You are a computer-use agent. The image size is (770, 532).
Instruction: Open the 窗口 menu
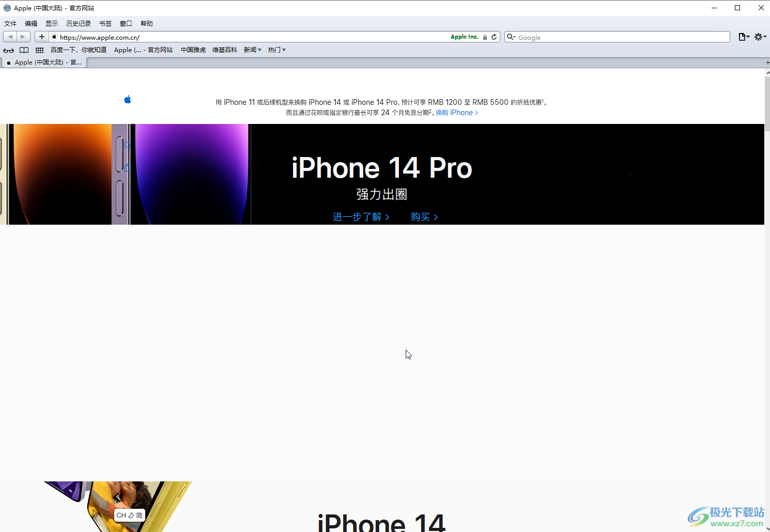[x=126, y=24]
